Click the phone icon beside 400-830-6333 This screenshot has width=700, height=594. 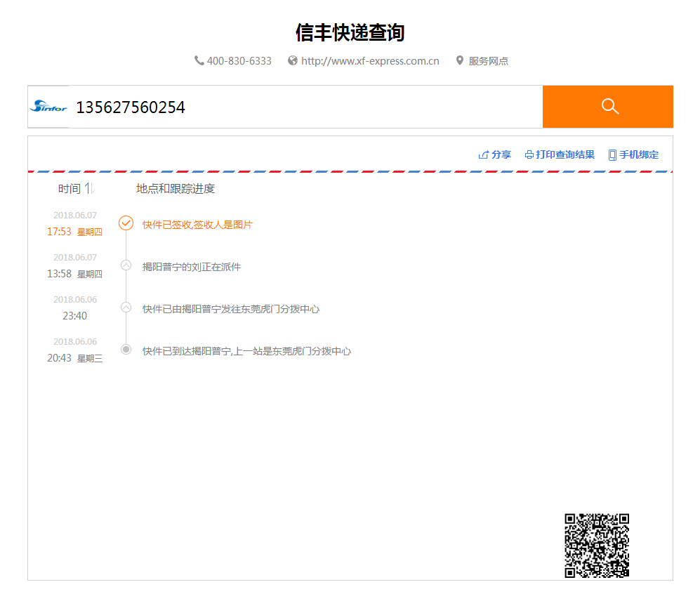[199, 60]
